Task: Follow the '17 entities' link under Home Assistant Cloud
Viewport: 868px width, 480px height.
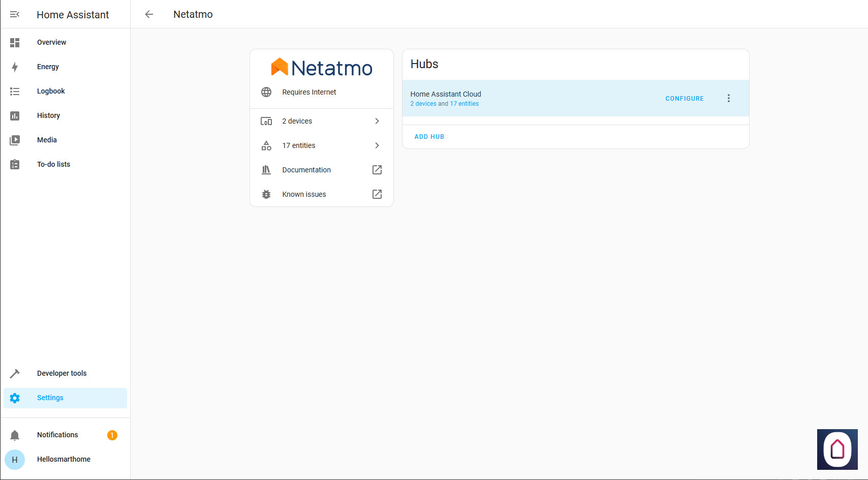Action: pos(464,104)
